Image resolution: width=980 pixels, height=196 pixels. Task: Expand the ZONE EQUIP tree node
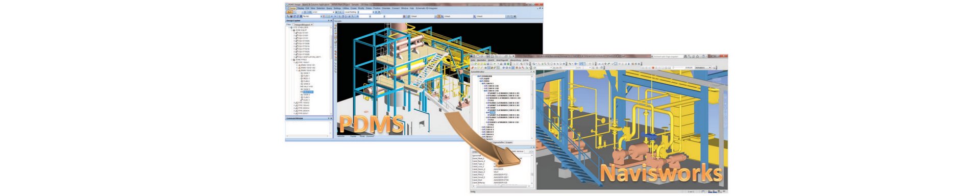291,30
